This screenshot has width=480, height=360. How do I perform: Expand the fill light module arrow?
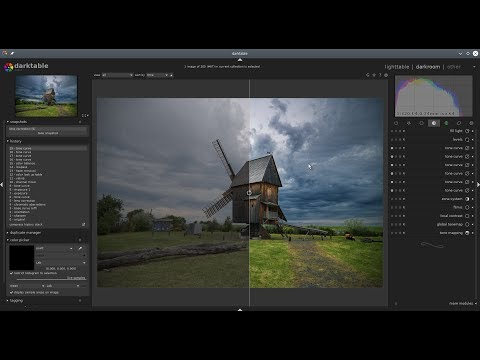[473, 131]
